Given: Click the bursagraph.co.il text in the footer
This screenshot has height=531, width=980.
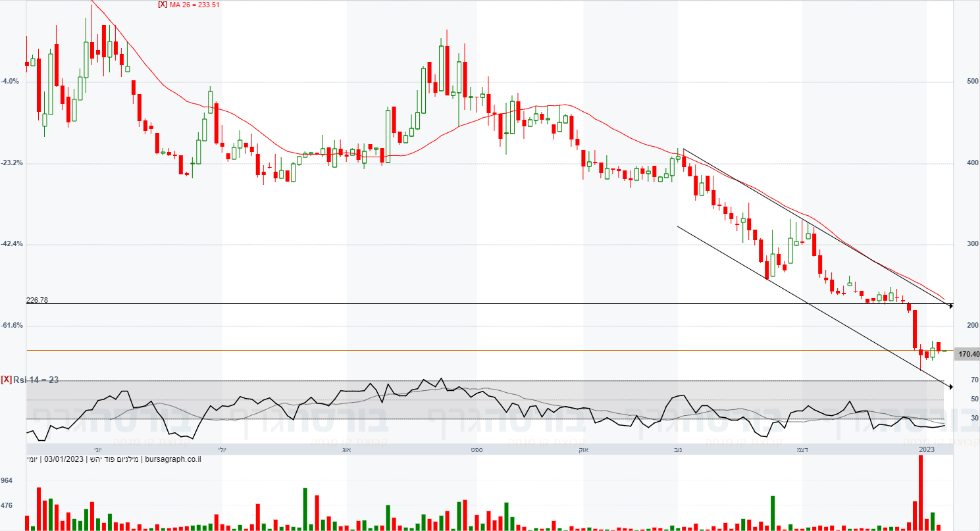Looking at the screenshot, I should [x=172, y=459].
